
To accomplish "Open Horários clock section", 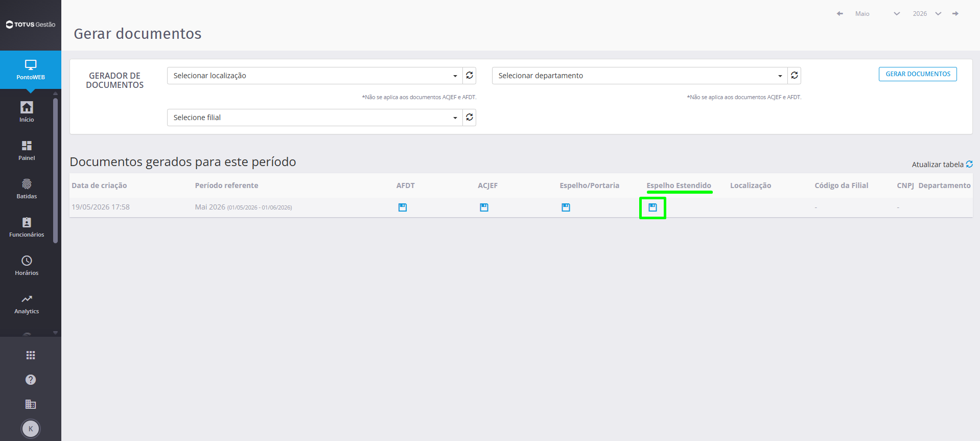I will (27, 265).
